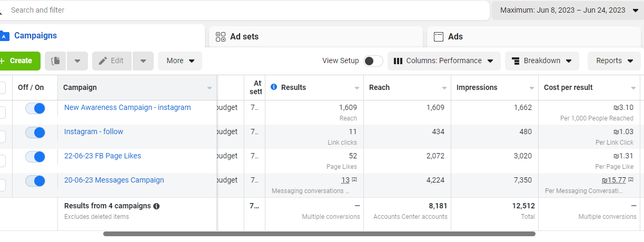This screenshot has width=644, height=242.
Task: Open the 22-06-23 FB Page Likes campaign
Action: [x=103, y=156]
